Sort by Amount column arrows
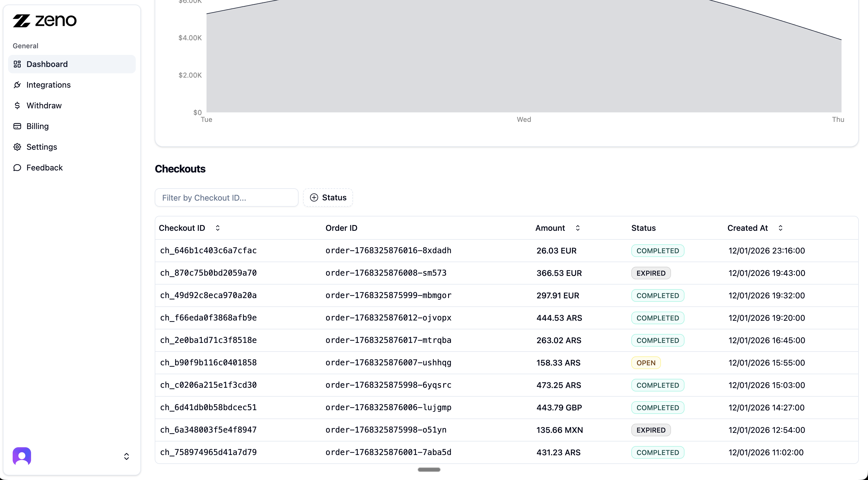This screenshot has height=480, width=868. [578, 228]
